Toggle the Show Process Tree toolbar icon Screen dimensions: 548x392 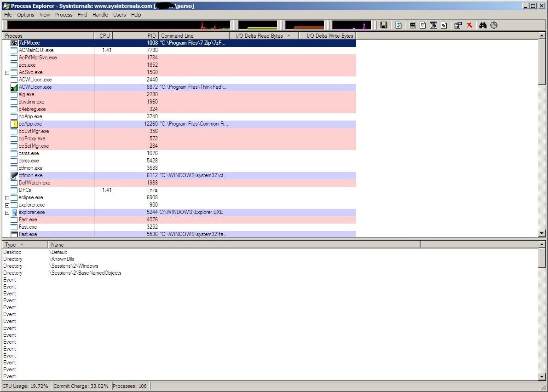(423, 25)
